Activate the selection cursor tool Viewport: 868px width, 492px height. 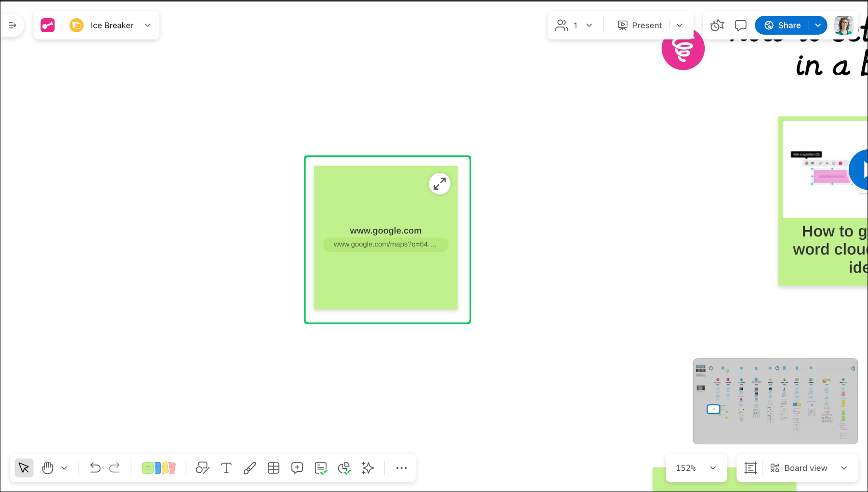[24, 467]
